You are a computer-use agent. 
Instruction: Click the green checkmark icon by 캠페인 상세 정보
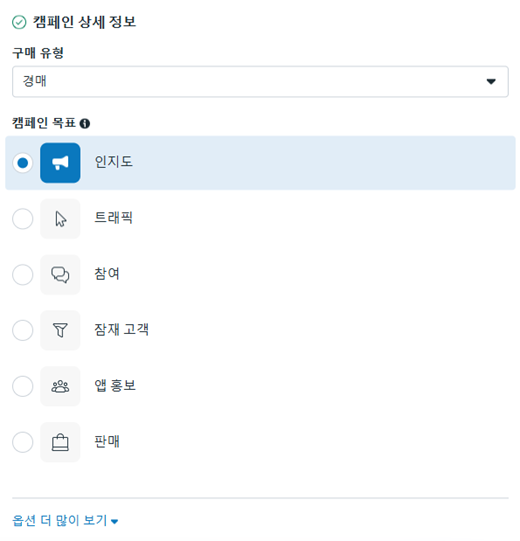[x=19, y=22]
